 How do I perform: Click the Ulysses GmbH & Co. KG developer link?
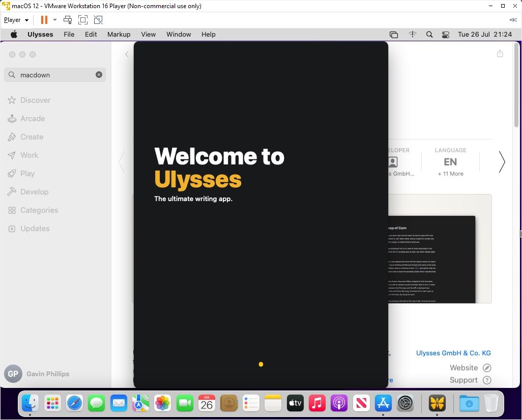453,353
